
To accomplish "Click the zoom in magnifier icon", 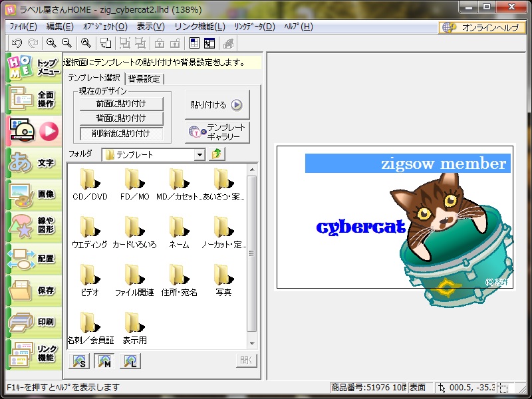I will (51, 43).
